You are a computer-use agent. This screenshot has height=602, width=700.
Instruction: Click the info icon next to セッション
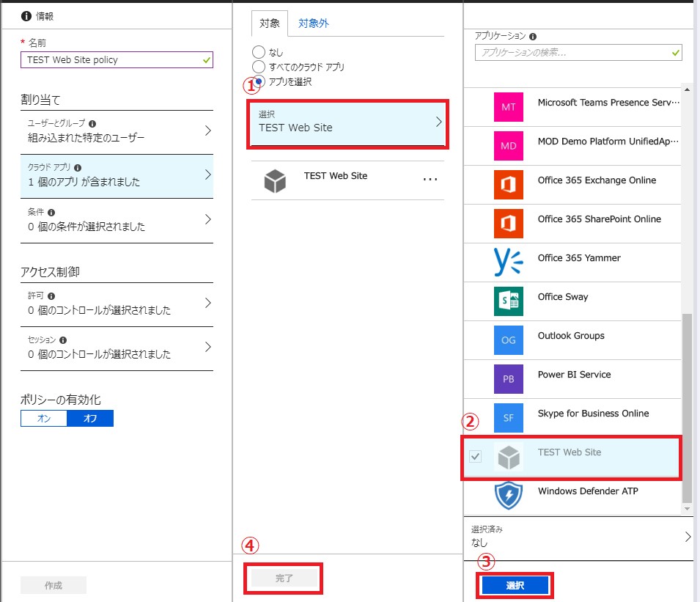[63, 340]
